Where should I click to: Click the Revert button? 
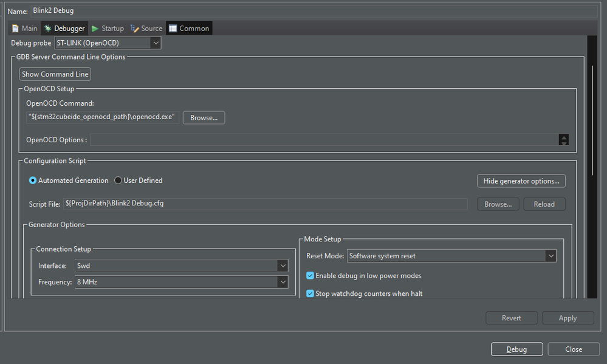[x=512, y=318]
